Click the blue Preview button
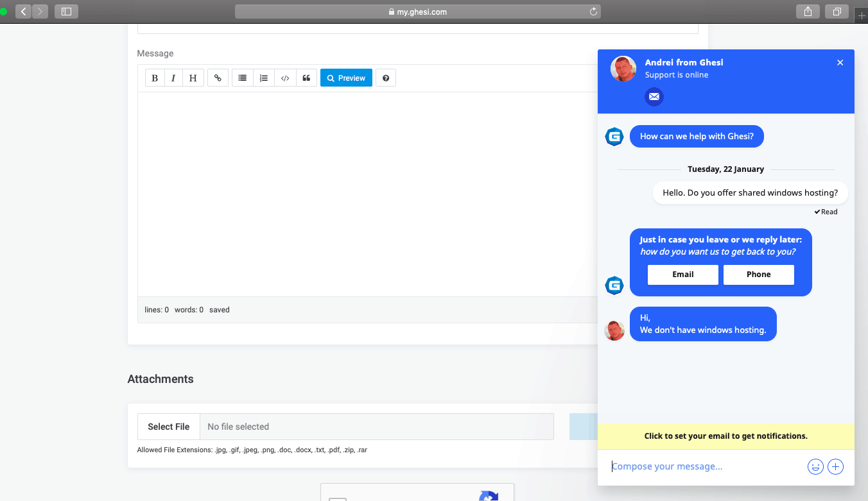The width and height of the screenshot is (868, 501). pos(346,78)
